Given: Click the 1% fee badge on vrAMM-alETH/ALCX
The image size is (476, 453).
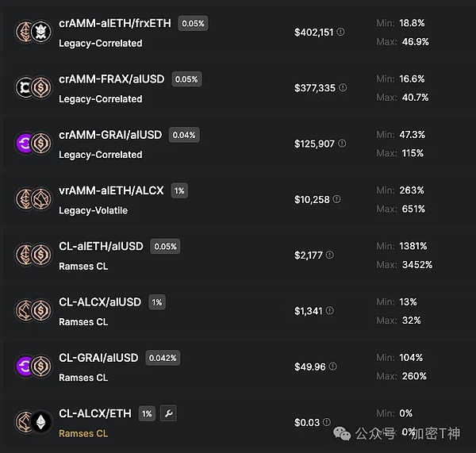Looking at the screenshot, I should tap(179, 191).
